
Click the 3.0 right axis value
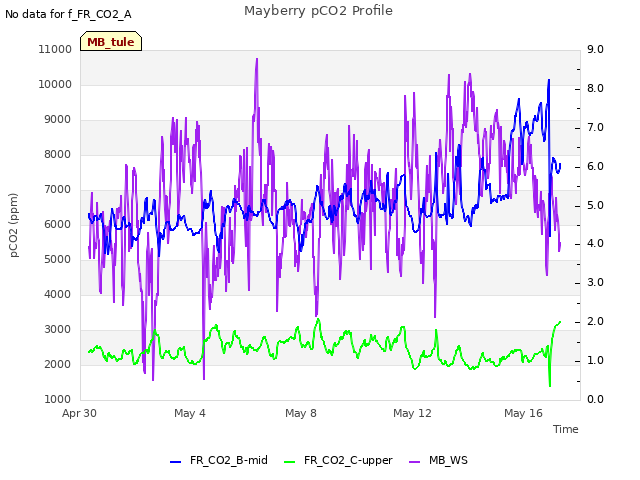(595, 282)
